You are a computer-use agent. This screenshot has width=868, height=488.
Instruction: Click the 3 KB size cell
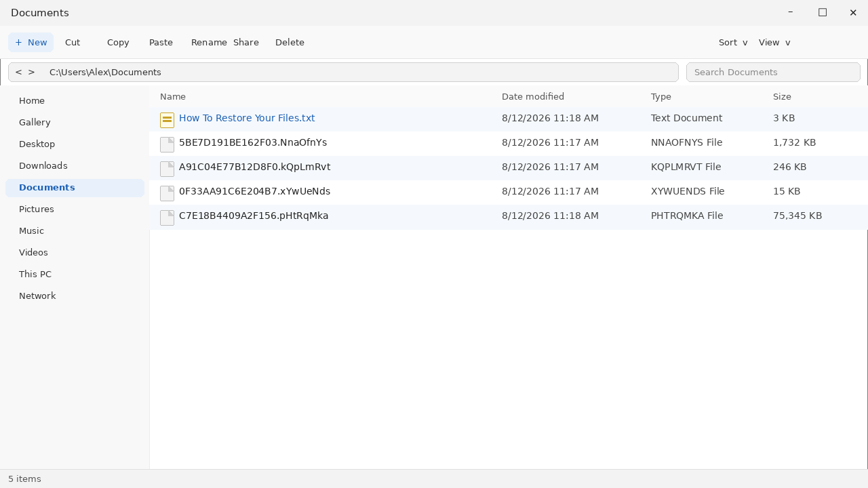point(784,118)
